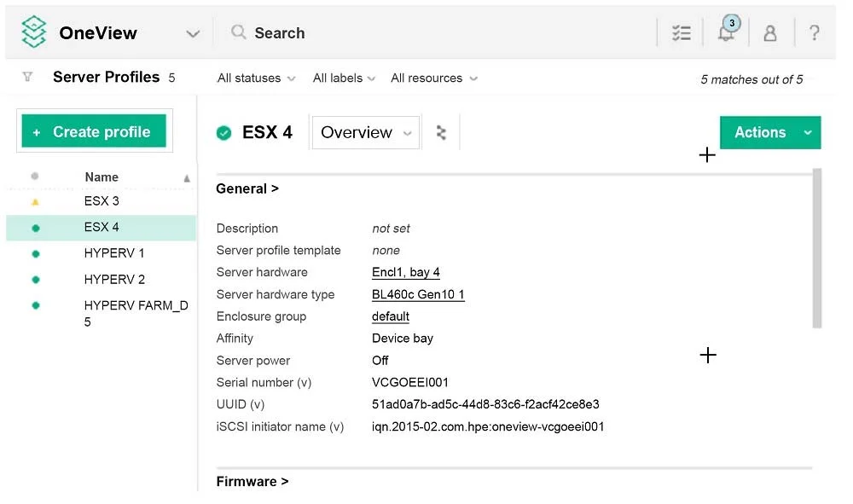The image size is (853, 504).
Task: Open the Encl1, bay 4 hardware link
Action: coord(406,272)
